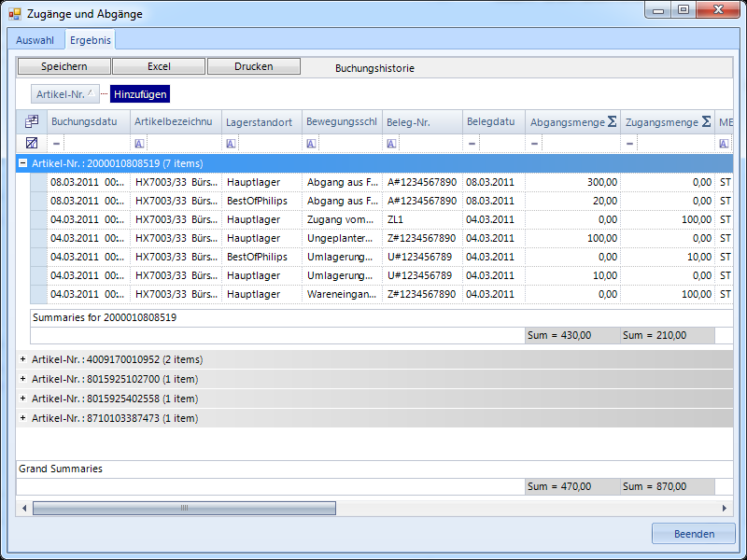Focus the Buchungsdatum filter field

96,144
